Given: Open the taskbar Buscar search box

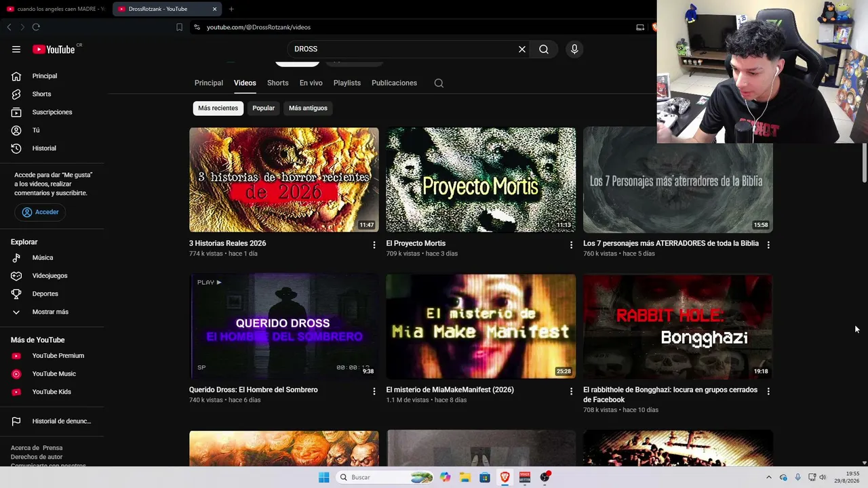Looking at the screenshot, I should click(386, 477).
